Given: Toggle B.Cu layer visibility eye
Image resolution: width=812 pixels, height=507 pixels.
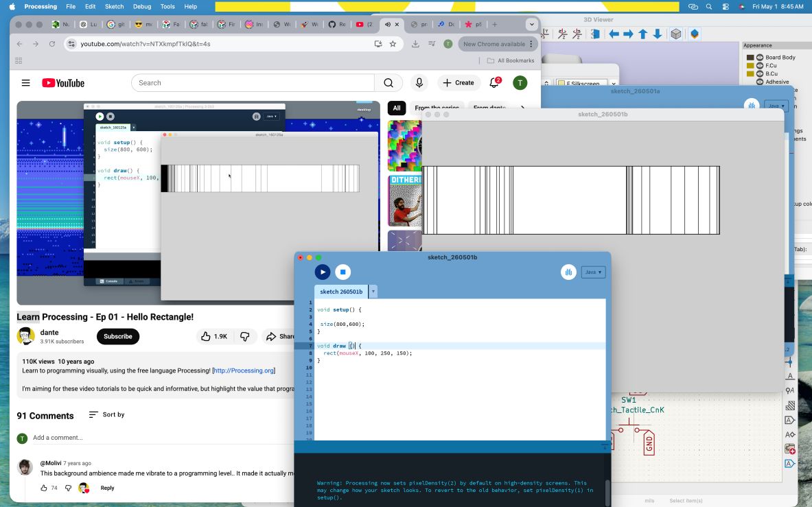Looking at the screenshot, I should point(760,73).
